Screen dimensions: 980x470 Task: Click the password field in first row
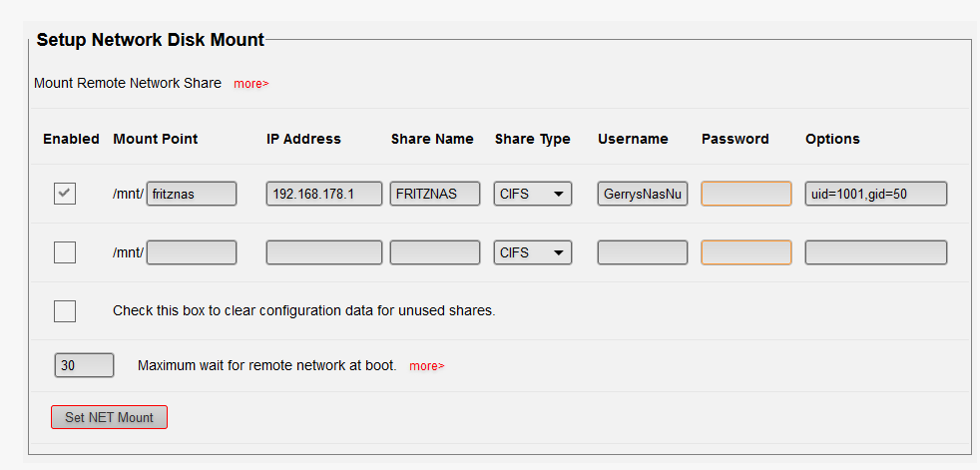(x=746, y=194)
